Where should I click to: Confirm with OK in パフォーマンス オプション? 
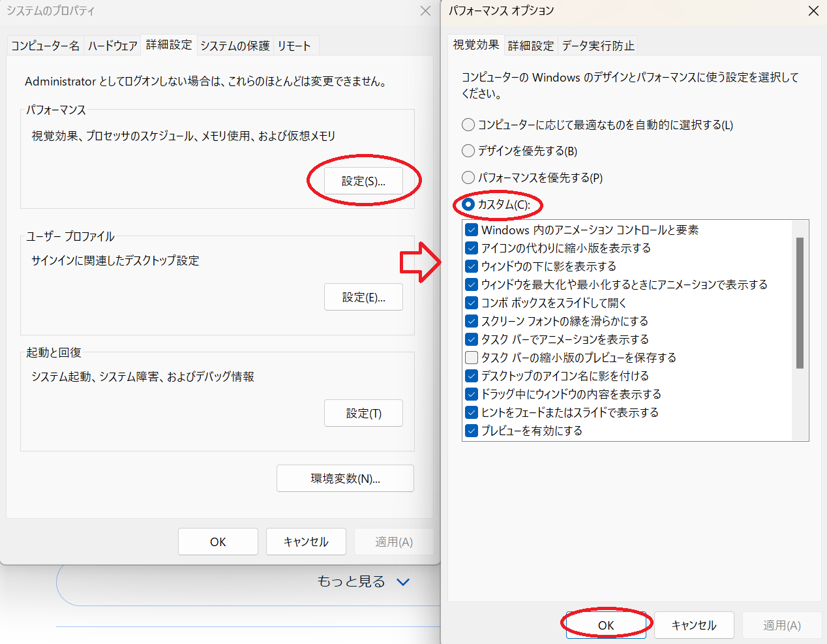click(x=606, y=625)
